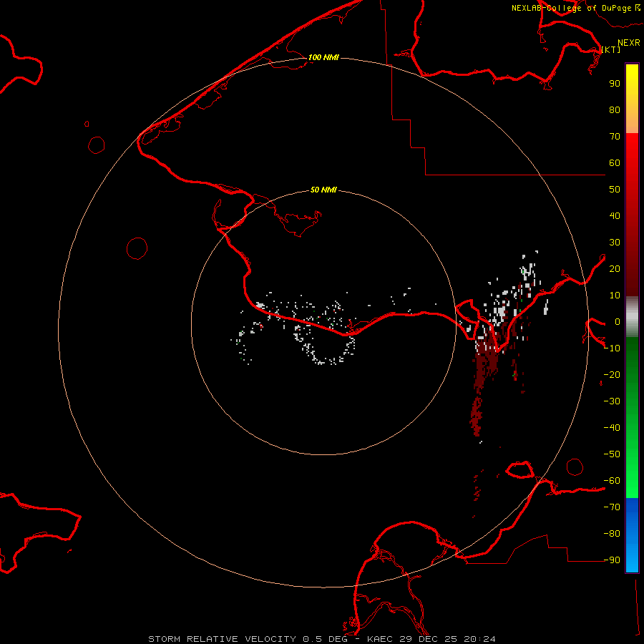Click the 50 value on the velocity scale
The height and width of the screenshot is (644, 644).
(615, 190)
